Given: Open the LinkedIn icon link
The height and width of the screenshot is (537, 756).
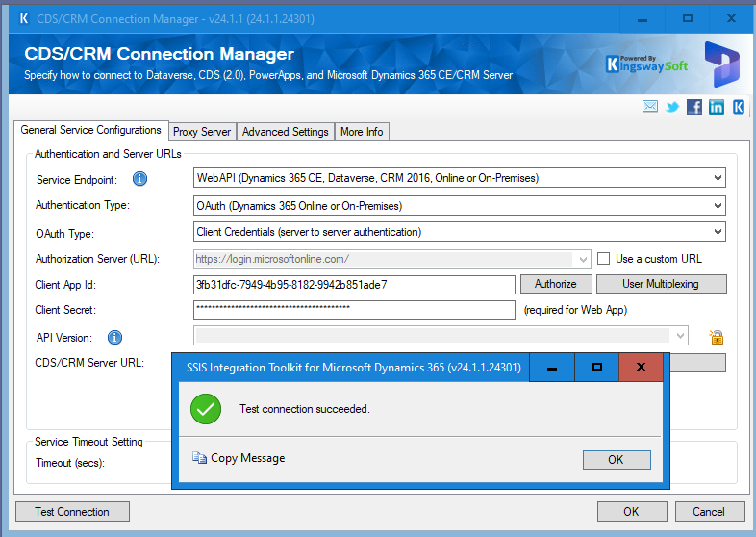Looking at the screenshot, I should pyautogui.click(x=717, y=107).
